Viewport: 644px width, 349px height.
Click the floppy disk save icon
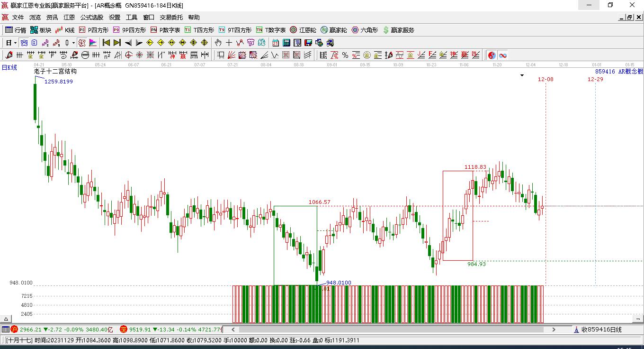pos(308,43)
